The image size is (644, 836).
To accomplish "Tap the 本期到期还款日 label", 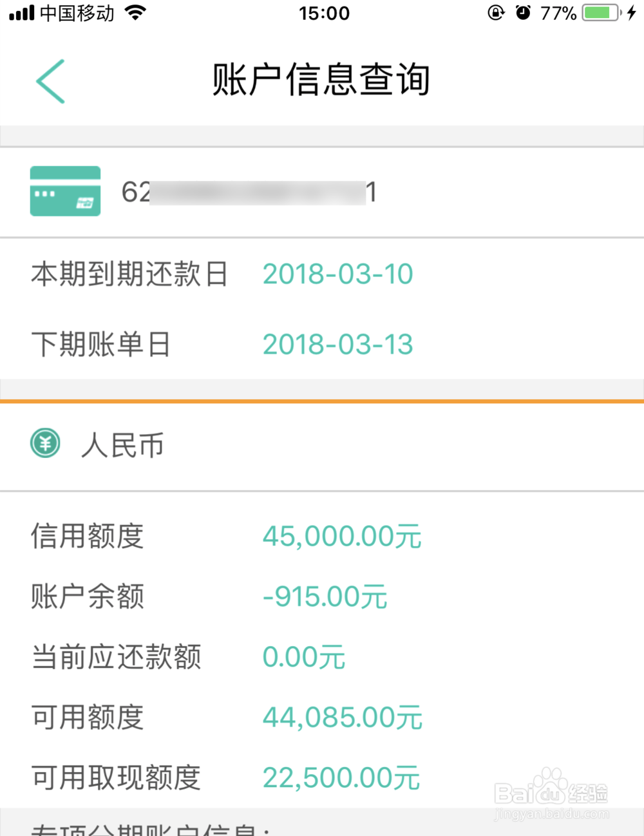I will click(129, 274).
